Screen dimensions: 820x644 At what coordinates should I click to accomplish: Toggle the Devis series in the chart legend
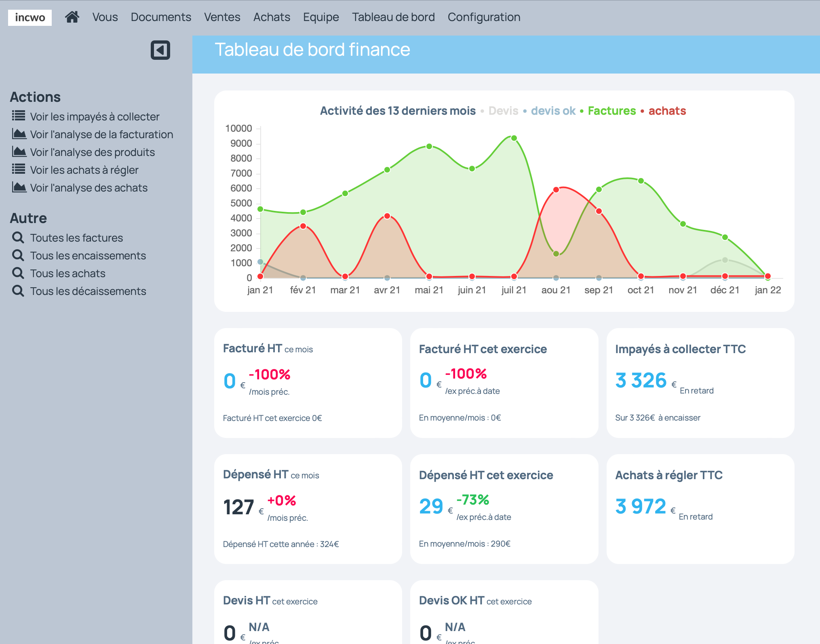tap(503, 110)
